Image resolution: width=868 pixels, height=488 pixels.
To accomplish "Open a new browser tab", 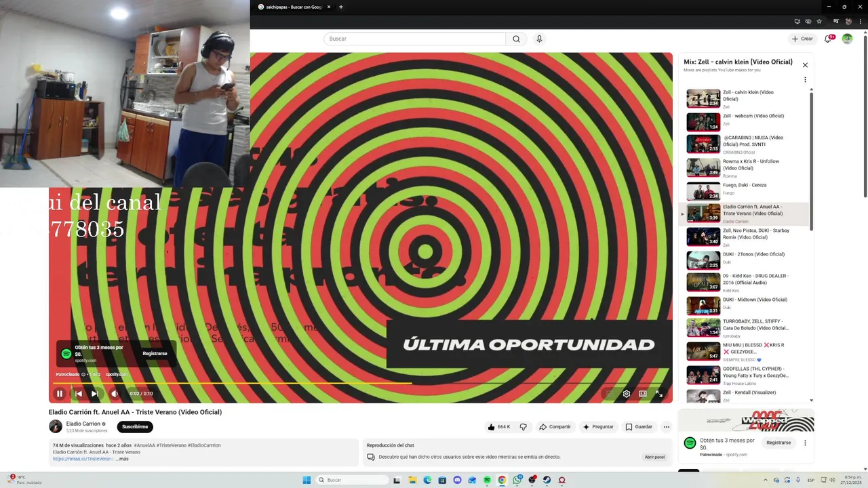I will point(340,7).
